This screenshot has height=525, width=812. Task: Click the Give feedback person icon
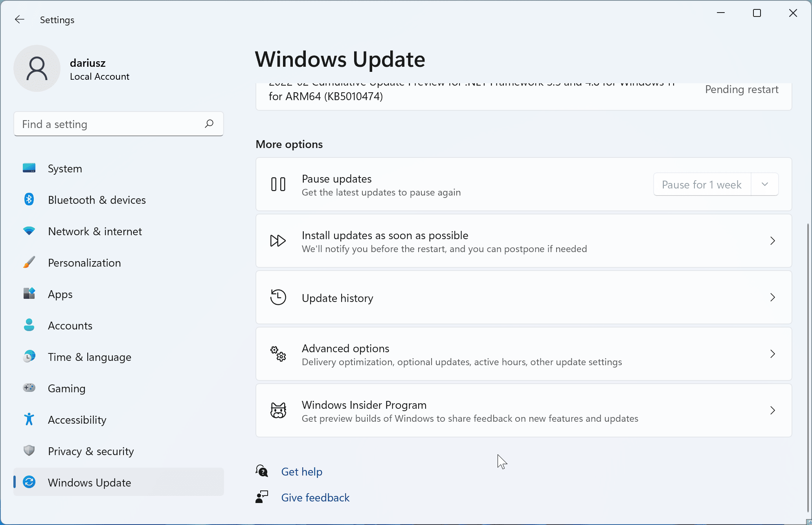262,497
